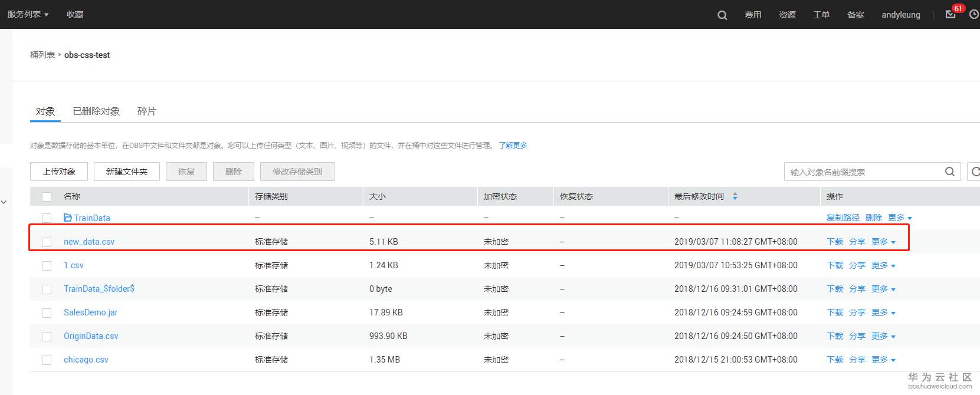Open 收藏 in the top bar
The height and width of the screenshot is (395, 980).
[x=75, y=14]
